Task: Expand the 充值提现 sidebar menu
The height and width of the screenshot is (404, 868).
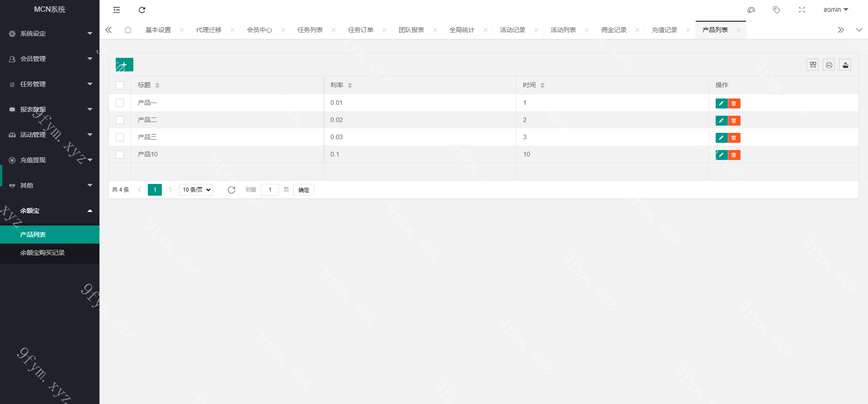Action: [x=50, y=160]
